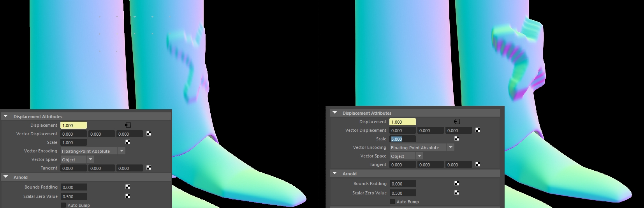
Task: Click right Vector Displacement second value field
Action: tap(431, 130)
